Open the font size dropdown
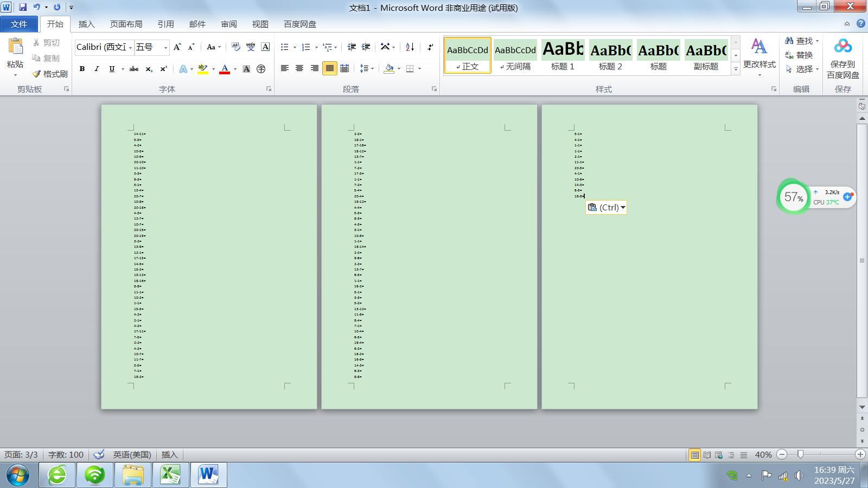868x488 pixels. click(165, 48)
